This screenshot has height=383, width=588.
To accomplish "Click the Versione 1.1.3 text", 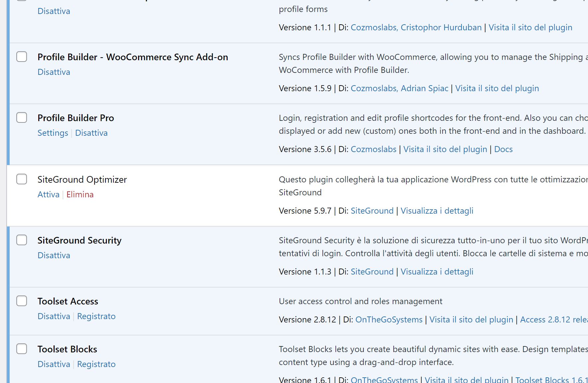I will 305,272.
